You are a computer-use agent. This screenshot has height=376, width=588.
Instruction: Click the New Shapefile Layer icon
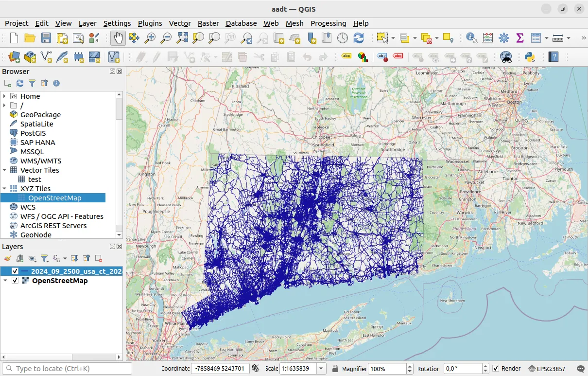(x=46, y=57)
